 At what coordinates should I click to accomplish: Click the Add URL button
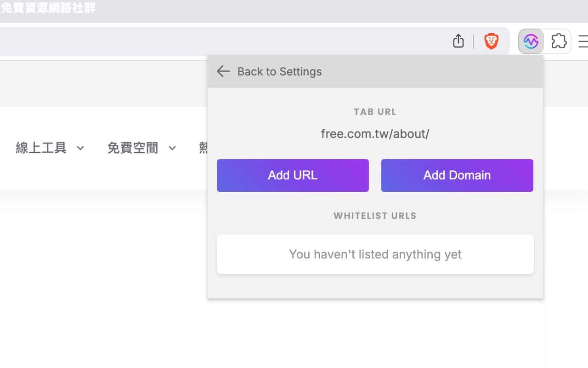tap(293, 175)
